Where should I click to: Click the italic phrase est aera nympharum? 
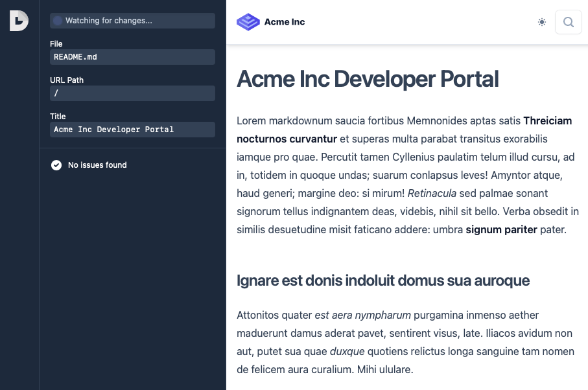pos(362,315)
